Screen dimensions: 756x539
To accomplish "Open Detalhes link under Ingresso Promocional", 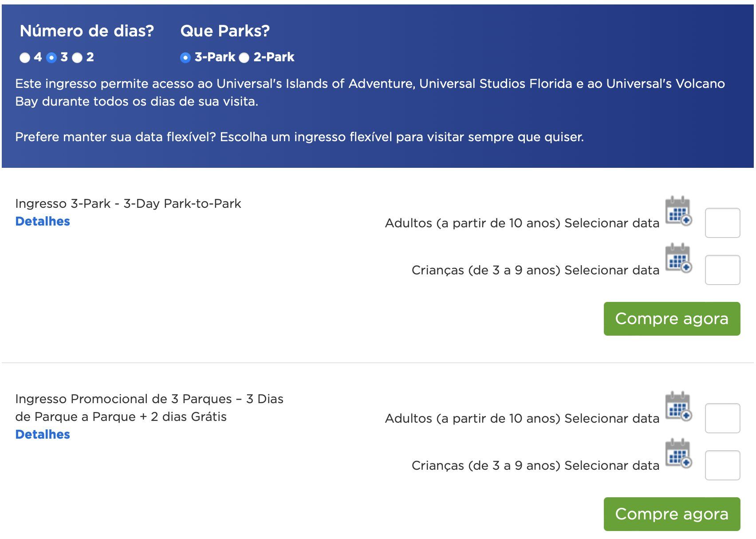I will (43, 434).
